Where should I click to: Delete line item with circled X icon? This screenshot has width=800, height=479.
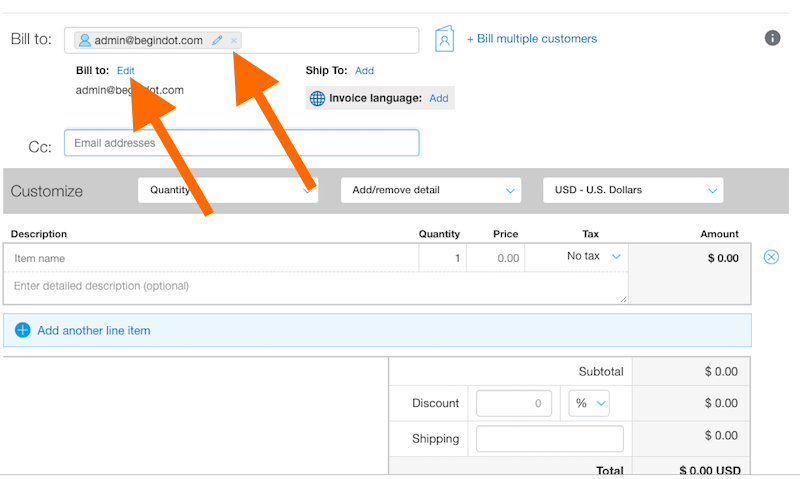(x=771, y=257)
